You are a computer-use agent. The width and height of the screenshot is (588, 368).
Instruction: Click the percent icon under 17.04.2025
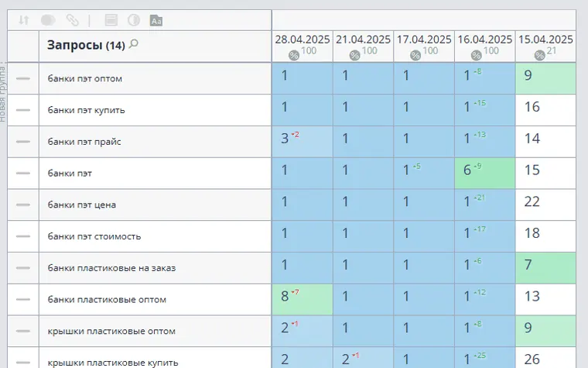pyautogui.click(x=415, y=56)
